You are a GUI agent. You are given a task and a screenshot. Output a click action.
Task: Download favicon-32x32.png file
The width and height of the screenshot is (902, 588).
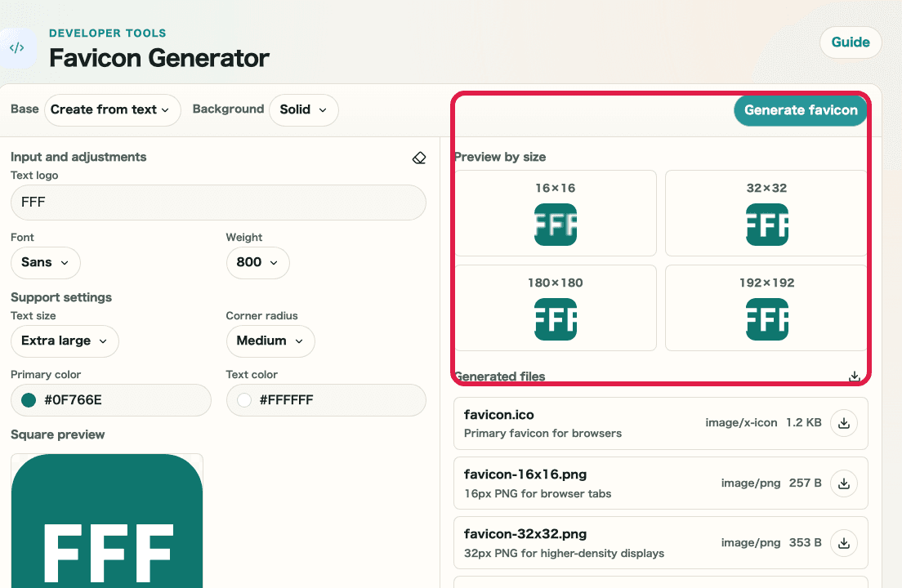pos(844,543)
